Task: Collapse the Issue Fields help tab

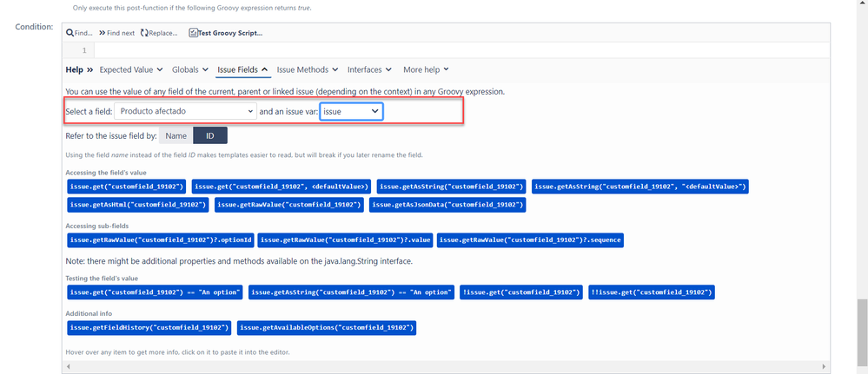Action: [243, 69]
